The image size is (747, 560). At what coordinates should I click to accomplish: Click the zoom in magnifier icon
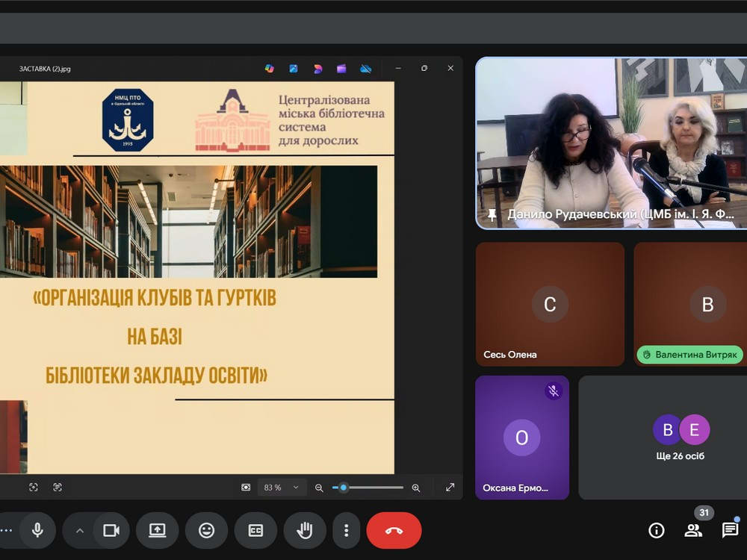coord(416,488)
